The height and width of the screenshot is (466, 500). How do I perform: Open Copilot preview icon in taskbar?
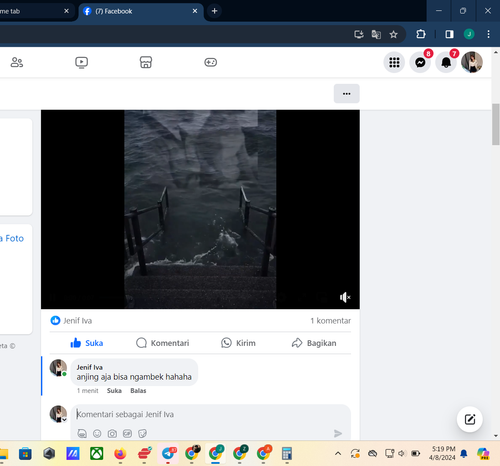point(483,453)
